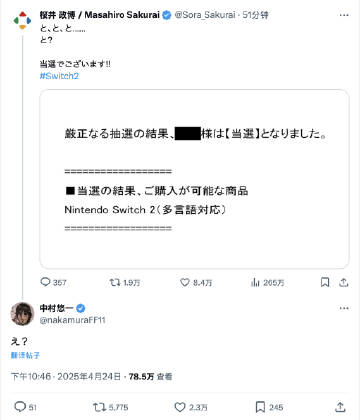360x420 pixels.
Task: View analytics bar chart icon on Sakurai's tweet
Action: click(x=255, y=282)
